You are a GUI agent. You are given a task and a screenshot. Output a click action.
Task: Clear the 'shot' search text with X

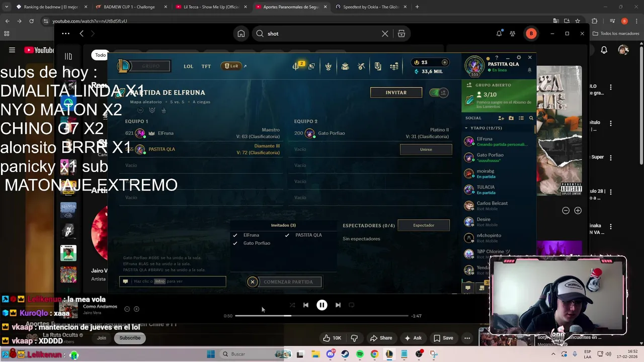coord(385,34)
